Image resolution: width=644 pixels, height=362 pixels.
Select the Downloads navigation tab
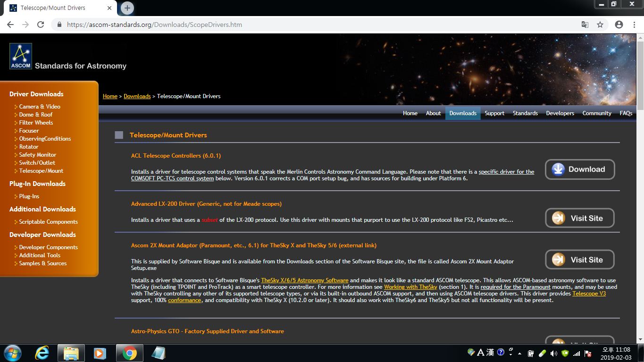[x=463, y=113]
